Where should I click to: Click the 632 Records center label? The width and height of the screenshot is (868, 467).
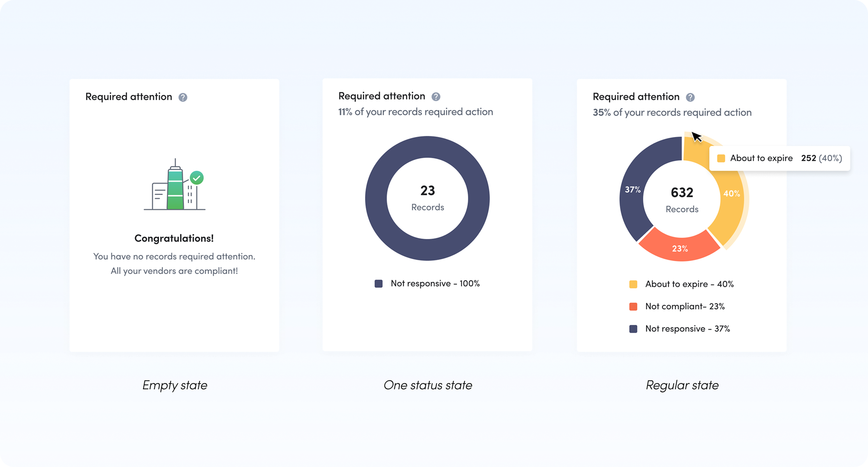pos(682,198)
